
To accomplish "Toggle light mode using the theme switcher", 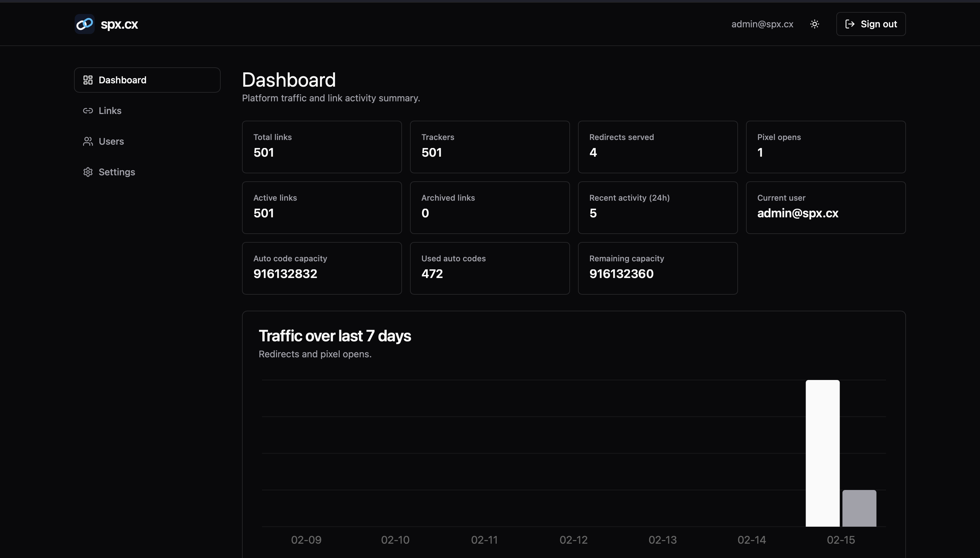I will pos(814,24).
